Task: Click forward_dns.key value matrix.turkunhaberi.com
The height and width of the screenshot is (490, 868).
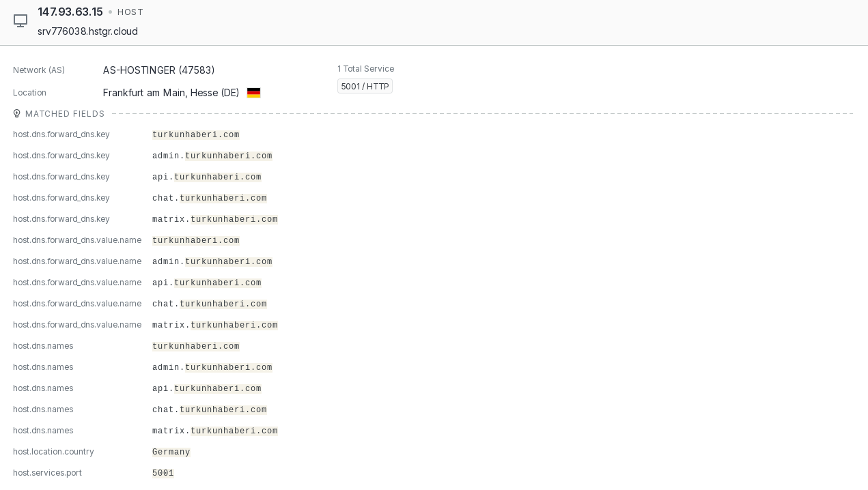Action: click(214, 220)
